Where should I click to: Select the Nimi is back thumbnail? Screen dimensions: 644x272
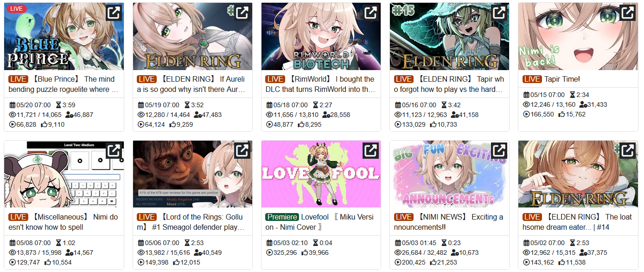[x=578, y=37]
